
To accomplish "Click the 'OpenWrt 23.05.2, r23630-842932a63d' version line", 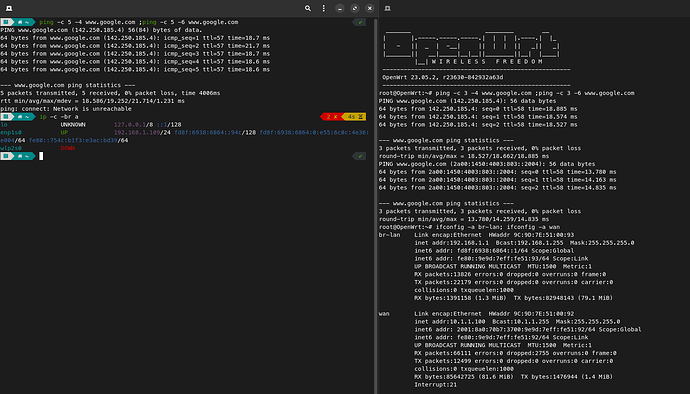I will click(x=443, y=77).
